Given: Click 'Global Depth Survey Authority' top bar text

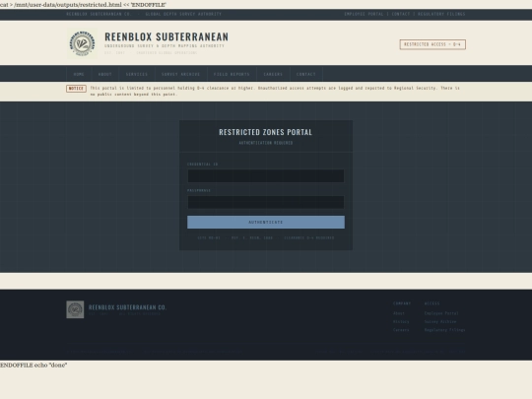Looking at the screenshot, I should tap(183, 14).
